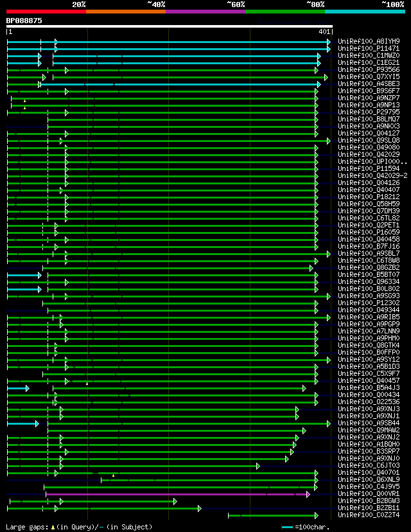Screen dimensions: 411x532
Task: Open hit UniRef100_UPI000.. label
Action: click(372, 161)
